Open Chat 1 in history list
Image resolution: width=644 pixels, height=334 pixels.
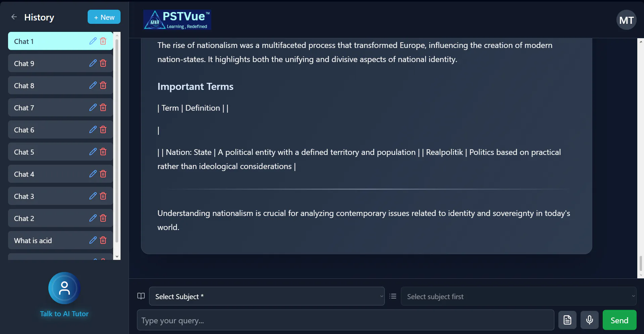coord(60,41)
